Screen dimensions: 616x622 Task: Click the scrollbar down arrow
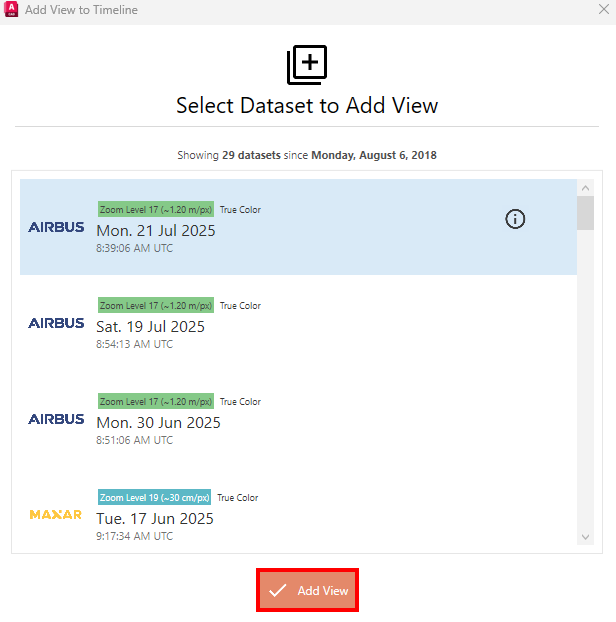585,537
